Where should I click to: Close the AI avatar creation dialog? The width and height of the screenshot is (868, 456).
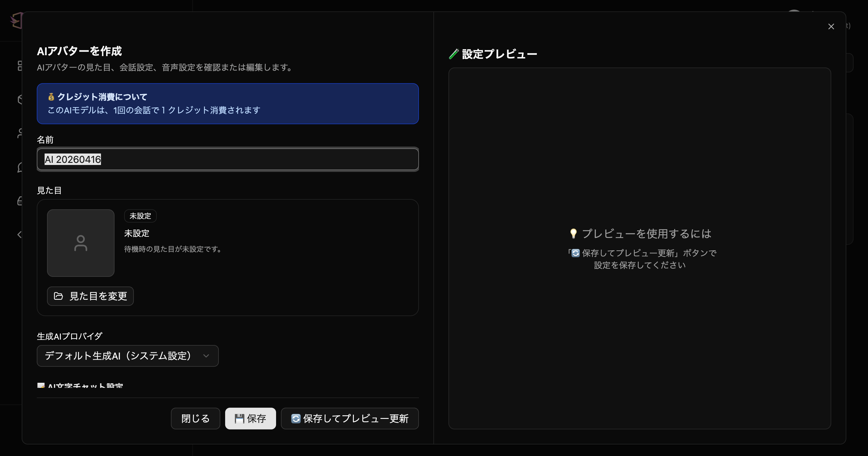click(x=831, y=27)
